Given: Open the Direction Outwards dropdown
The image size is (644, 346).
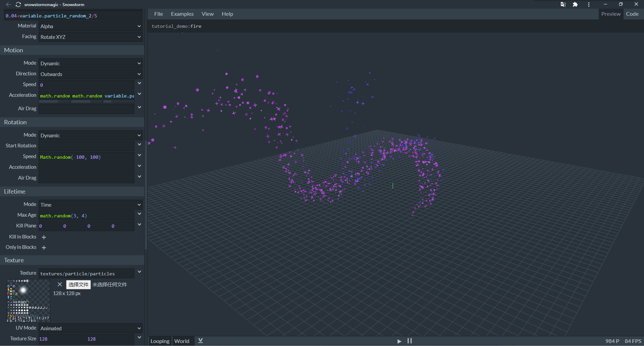Looking at the screenshot, I should tap(91, 74).
